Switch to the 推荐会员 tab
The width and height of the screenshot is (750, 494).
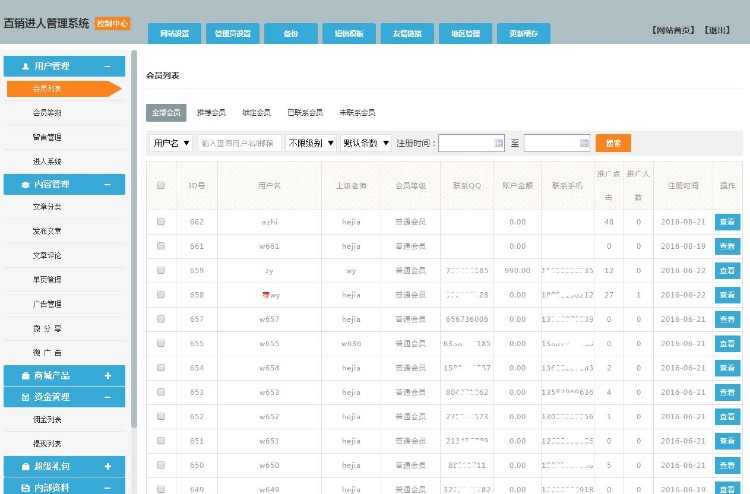211,113
